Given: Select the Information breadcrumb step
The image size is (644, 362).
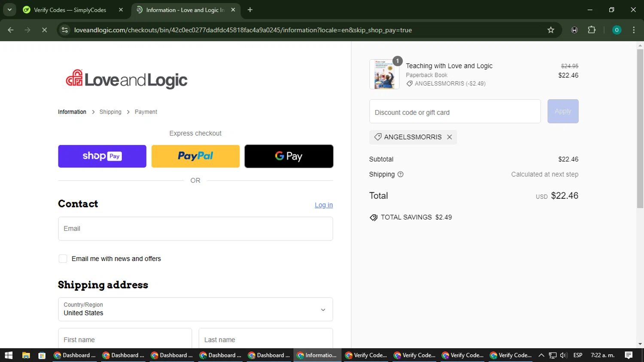Looking at the screenshot, I should pyautogui.click(x=72, y=112).
